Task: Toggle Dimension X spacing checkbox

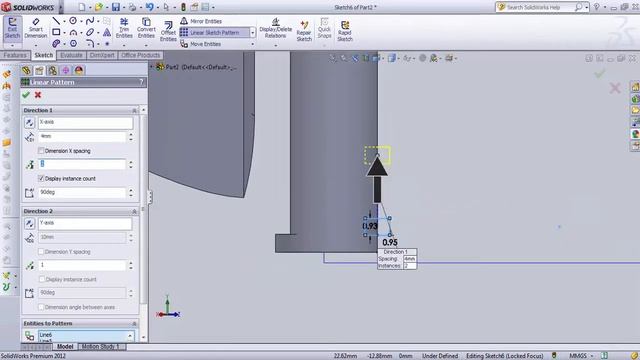Action: tap(41, 151)
